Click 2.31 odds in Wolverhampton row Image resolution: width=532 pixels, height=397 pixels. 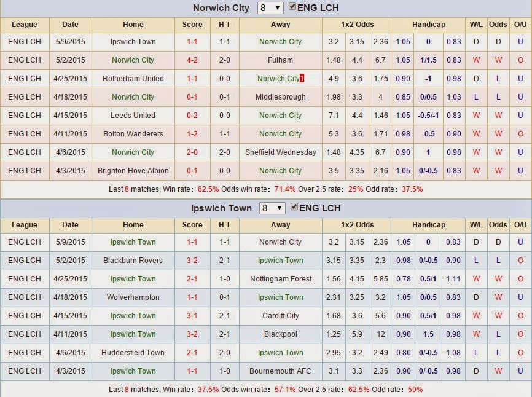(x=334, y=297)
